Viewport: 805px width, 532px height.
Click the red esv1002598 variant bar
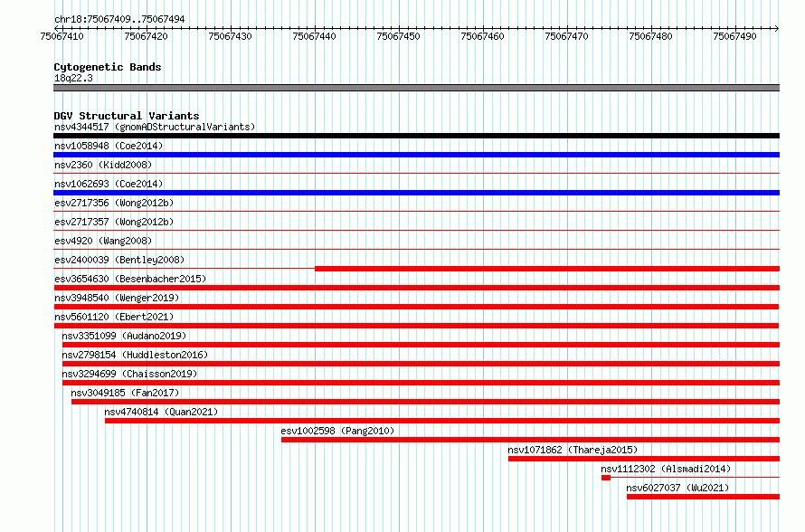[530, 440]
